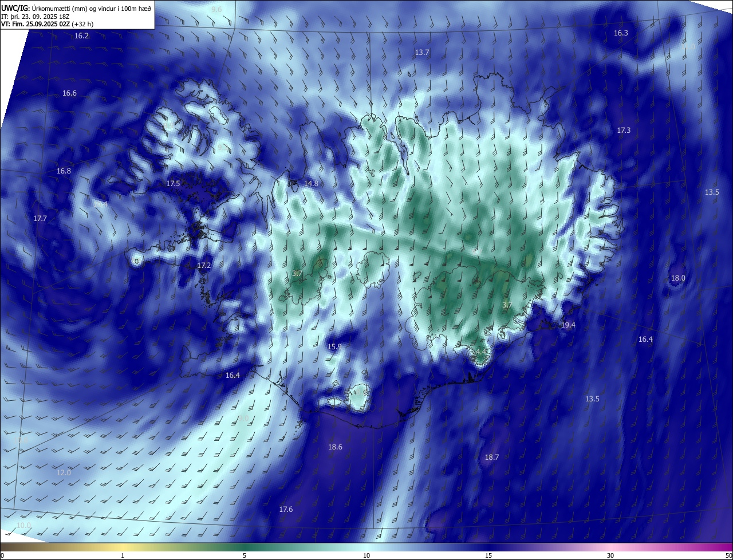Viewport: 733px width, 560px height.
Task: Click the 16.3 value label
Action: pos(621,33)
